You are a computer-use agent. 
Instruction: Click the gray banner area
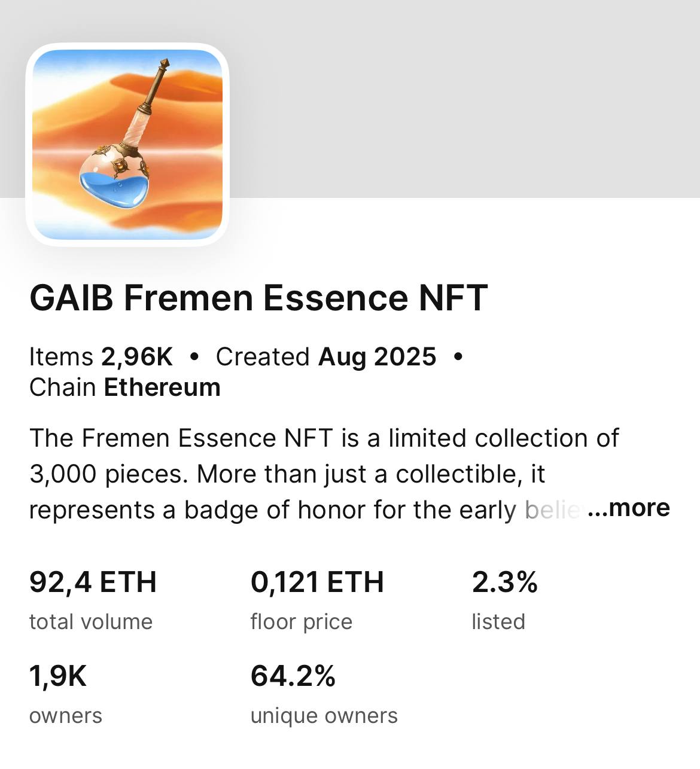tap(461, 99)
